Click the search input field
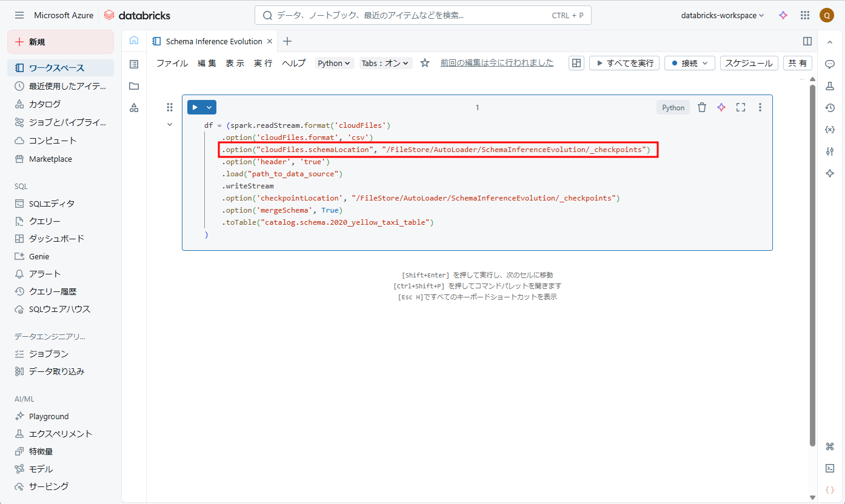 pyautogui.click(x=412, y=15)
